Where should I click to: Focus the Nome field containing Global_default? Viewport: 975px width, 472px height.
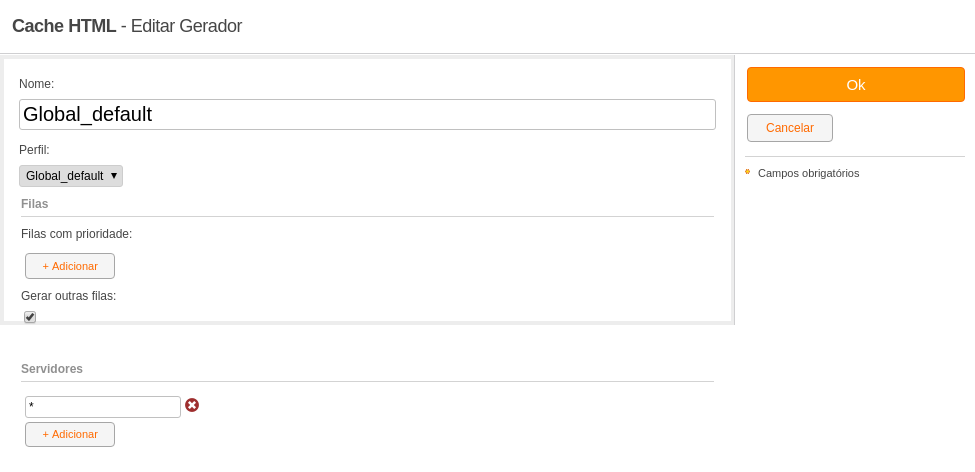367,114
